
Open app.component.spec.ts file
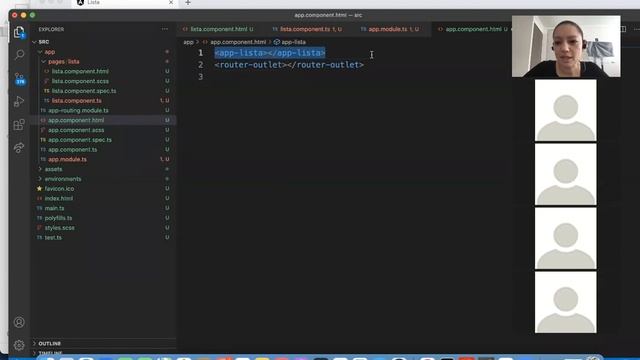[x=80, y=140]
